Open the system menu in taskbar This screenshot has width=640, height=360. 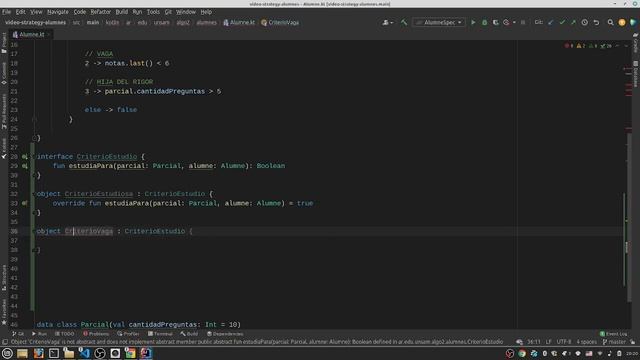(x=7, y=353)
